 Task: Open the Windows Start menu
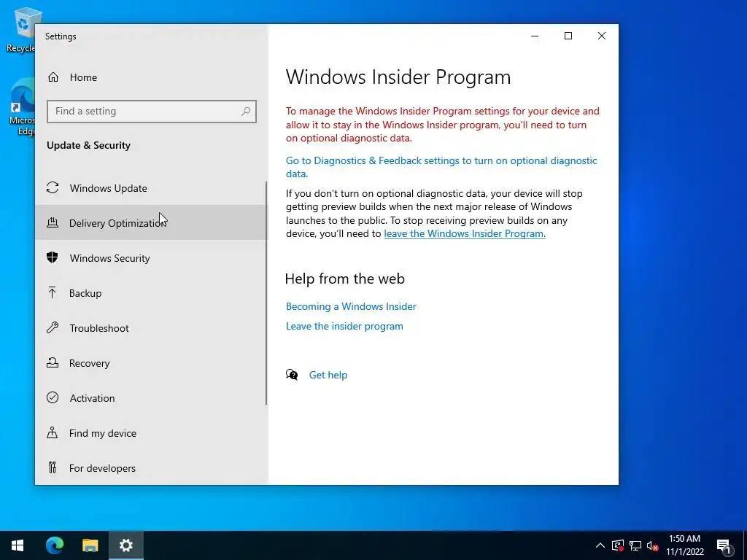[18, 545]
